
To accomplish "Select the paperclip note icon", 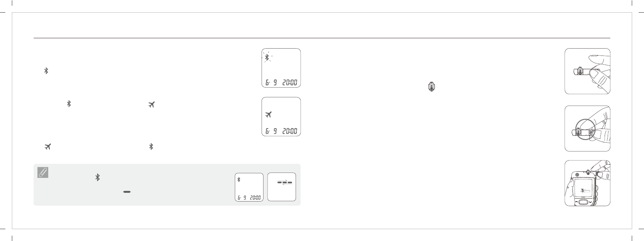I will [42, 173].
